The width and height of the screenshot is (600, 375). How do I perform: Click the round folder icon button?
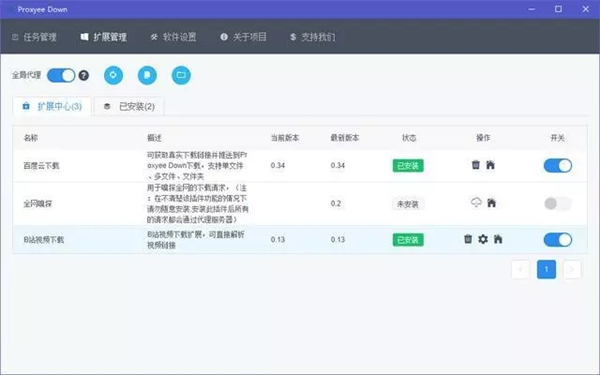click(x=181, y=75)
